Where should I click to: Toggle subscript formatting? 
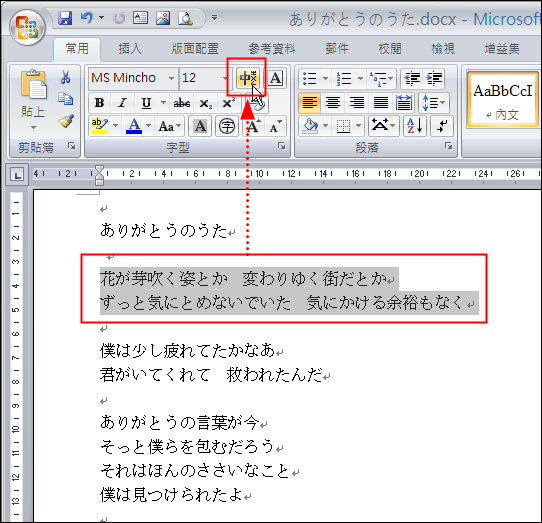click(205, 103)
